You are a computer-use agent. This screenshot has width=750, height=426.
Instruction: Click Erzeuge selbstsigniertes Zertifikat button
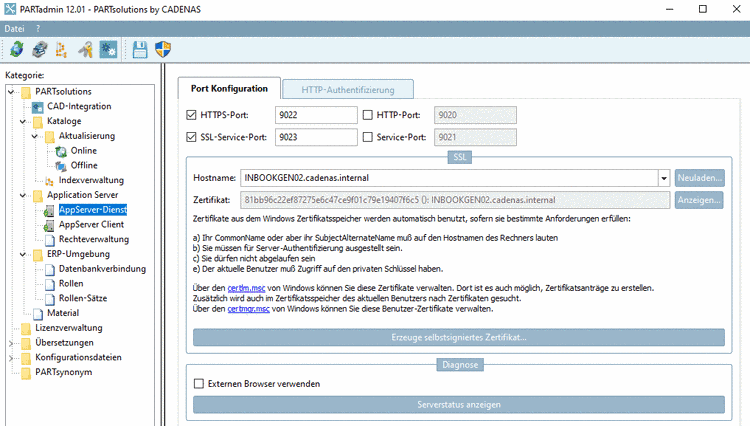point(459,338)
